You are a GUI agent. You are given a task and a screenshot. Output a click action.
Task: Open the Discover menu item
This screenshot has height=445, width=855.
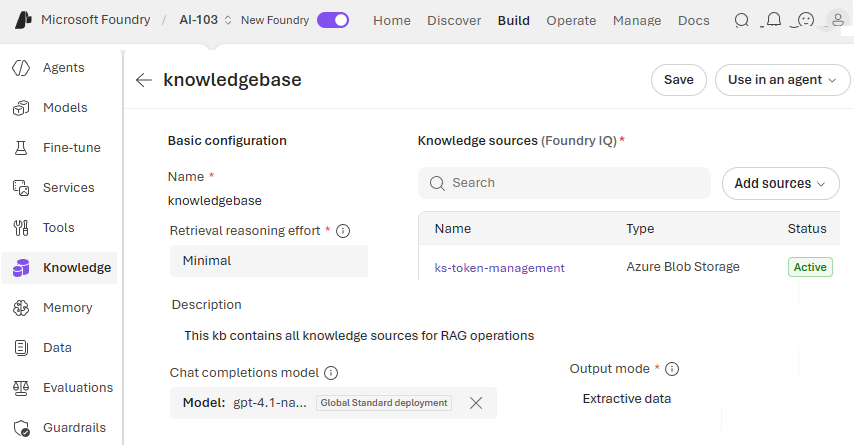(x=454, y=21)
